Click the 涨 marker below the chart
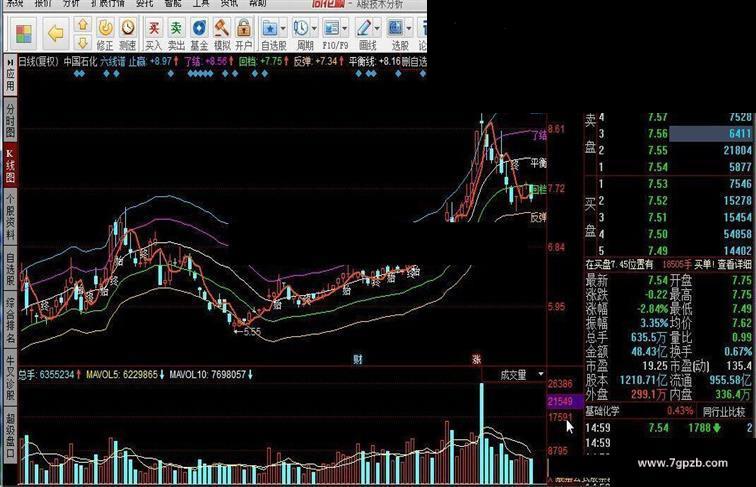 click(476, 359)
